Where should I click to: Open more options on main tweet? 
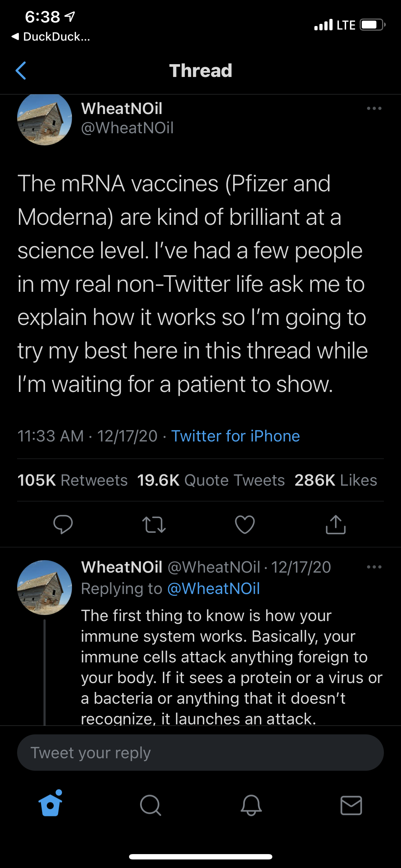click(374, 108)
